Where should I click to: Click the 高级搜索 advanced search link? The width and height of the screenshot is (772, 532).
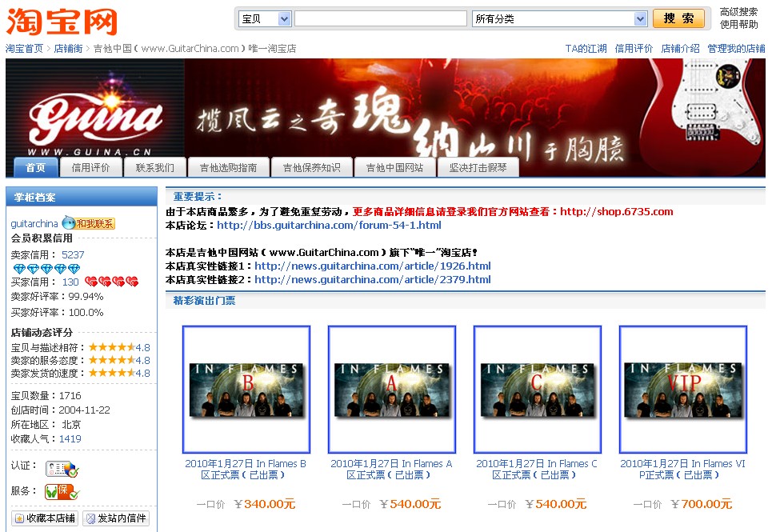coord(738,12)
